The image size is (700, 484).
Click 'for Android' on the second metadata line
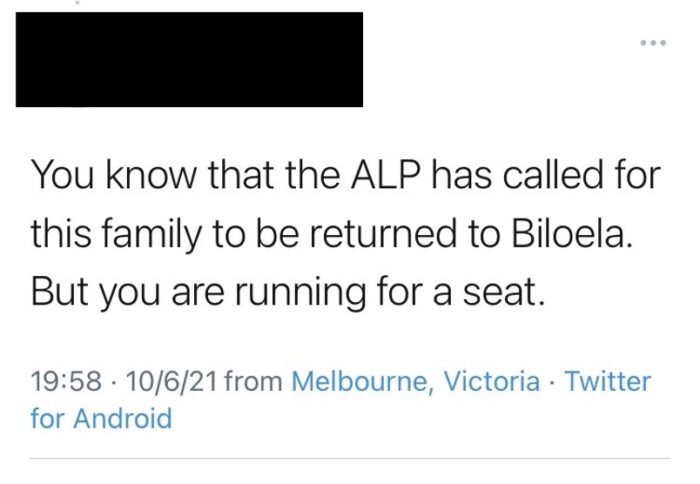point(101,418)
